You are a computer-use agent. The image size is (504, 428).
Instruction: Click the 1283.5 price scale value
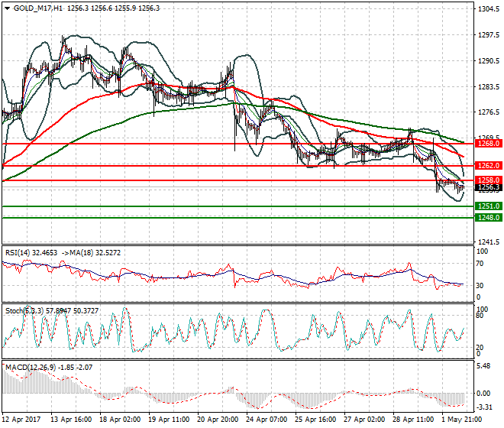tap(489, 87)
